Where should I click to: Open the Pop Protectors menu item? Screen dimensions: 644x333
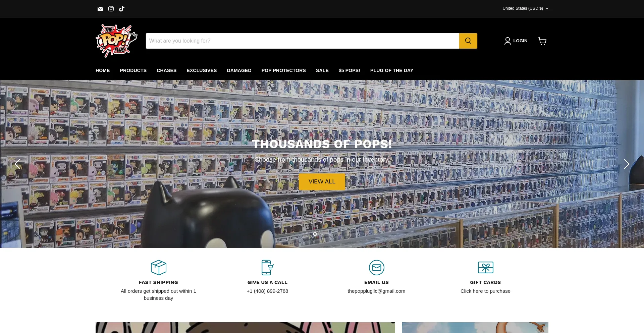click(283, 70)
